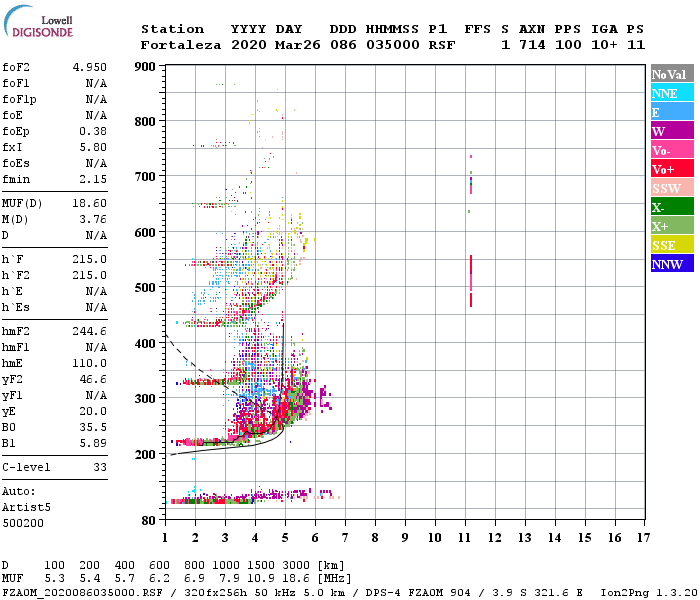700x600 pixels.
Task: Click the MUF(D) value 18.60
Action: (90, 204)
